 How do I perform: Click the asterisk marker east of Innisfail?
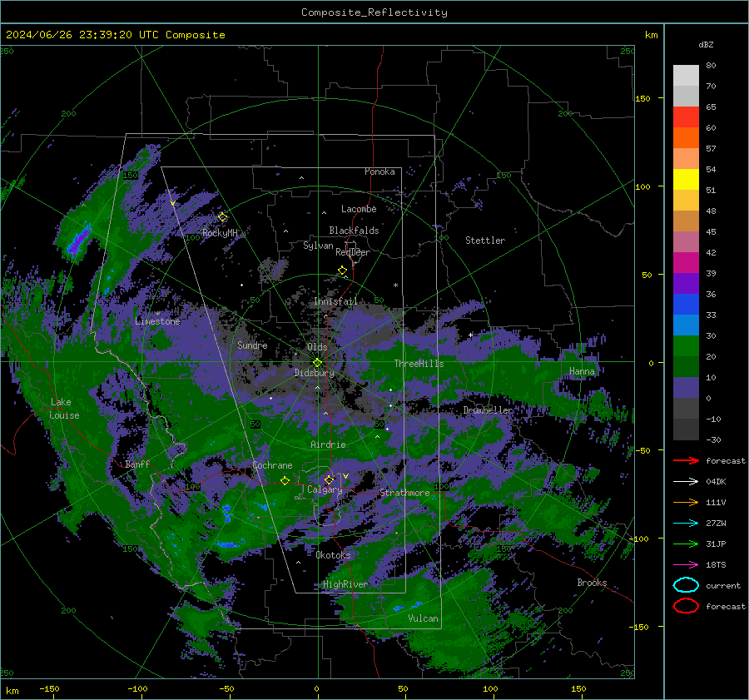point(395,285)
